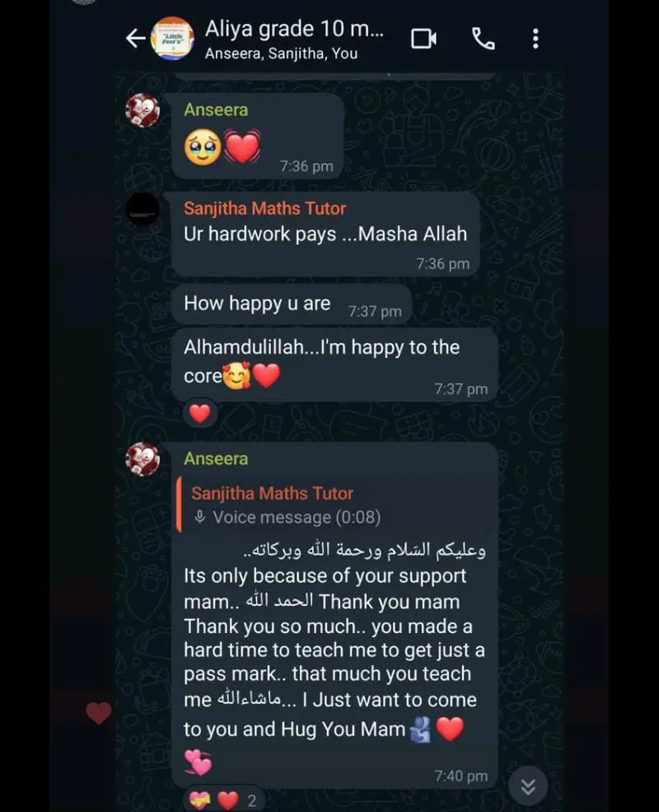
Task: Tap Anseera's avatar beside the emoji message
Action: pos(143,110)
